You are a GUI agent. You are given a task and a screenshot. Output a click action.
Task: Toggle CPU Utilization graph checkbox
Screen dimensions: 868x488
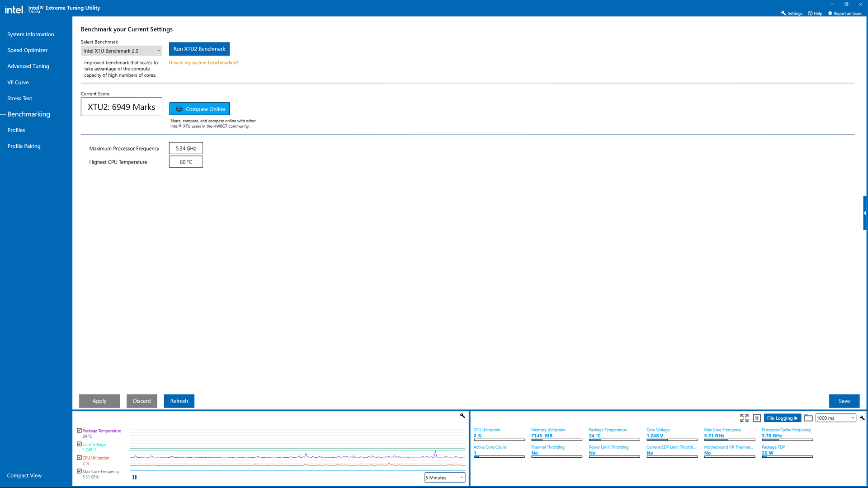coord(79,458)
